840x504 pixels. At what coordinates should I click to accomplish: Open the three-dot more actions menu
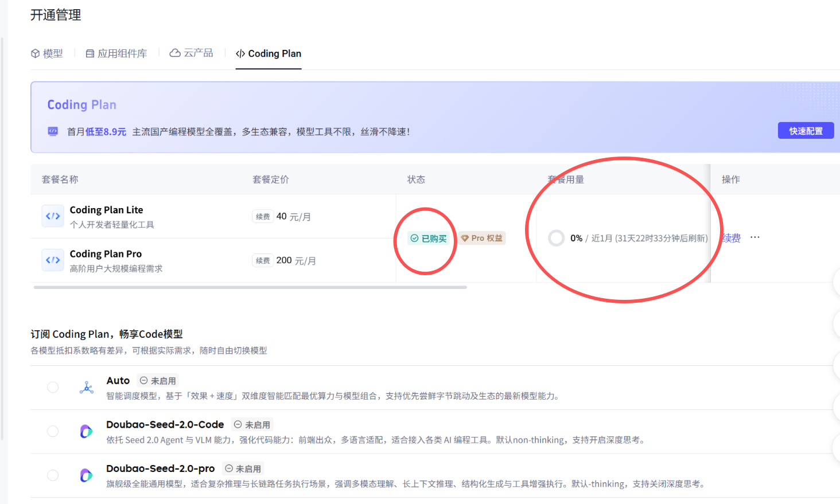click(x=755, y=237)
